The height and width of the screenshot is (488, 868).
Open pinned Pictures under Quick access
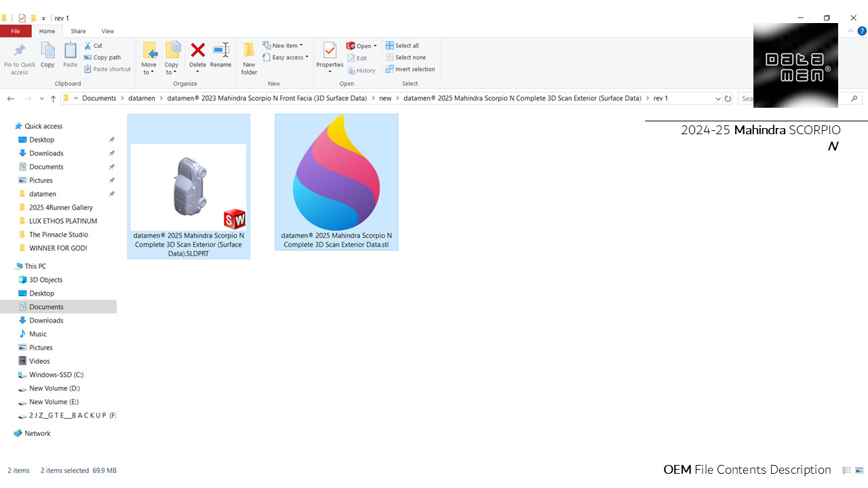pos(41,180)
